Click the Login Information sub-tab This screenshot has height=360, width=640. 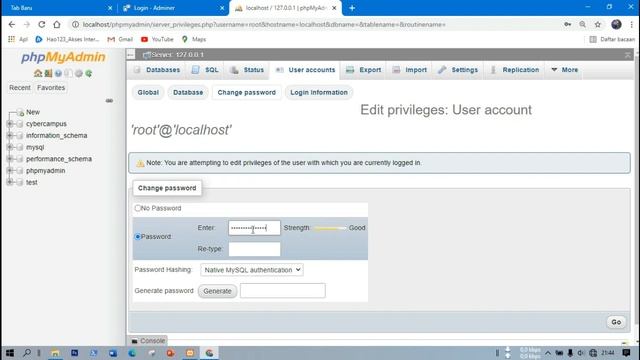pos(319,93)
